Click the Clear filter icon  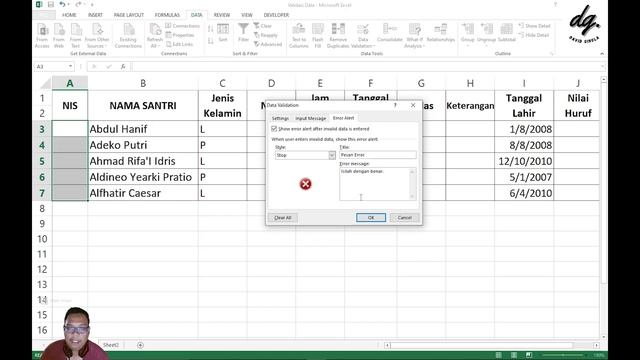tap(262, 26)
